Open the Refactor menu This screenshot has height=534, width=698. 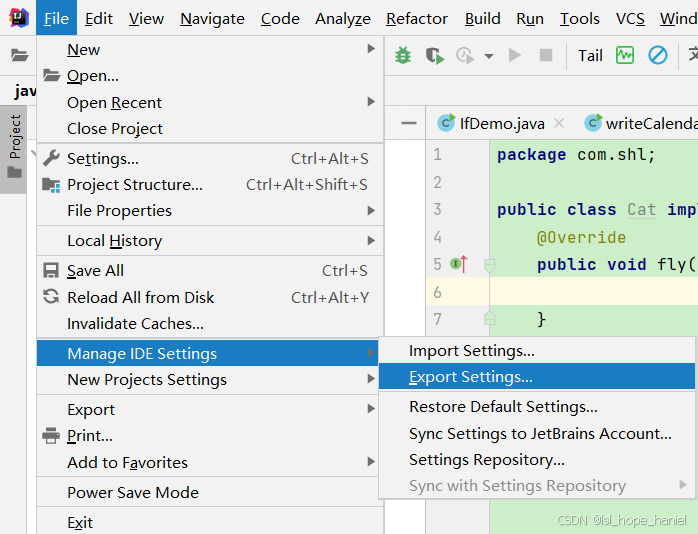tap(417, 18)
